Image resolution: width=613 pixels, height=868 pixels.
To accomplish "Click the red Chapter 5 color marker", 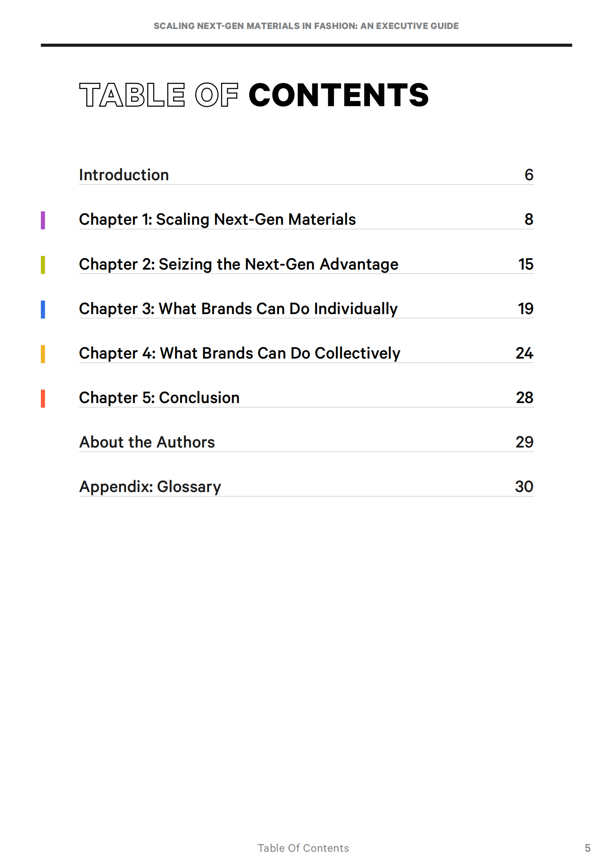I will [x=43, y=398].
